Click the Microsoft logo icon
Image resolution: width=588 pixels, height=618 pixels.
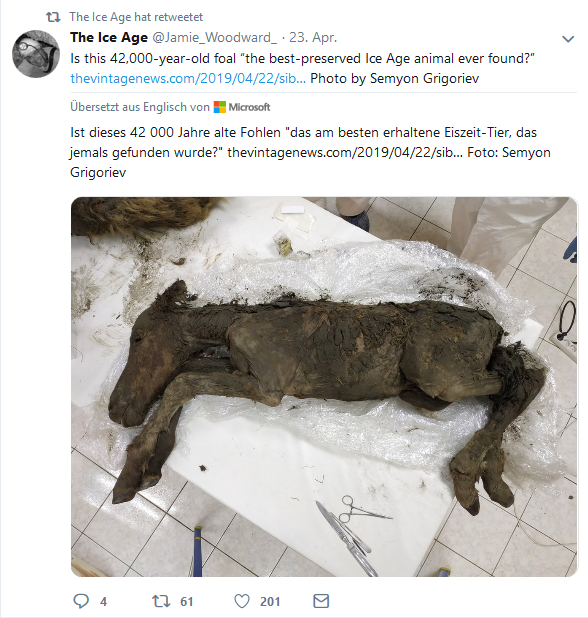click(220, 107)
